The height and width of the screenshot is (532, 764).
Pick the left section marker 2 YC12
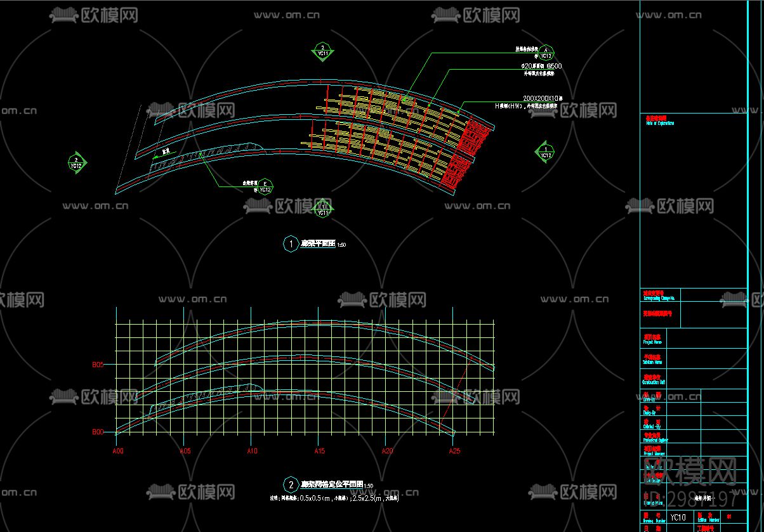point(76,163)
